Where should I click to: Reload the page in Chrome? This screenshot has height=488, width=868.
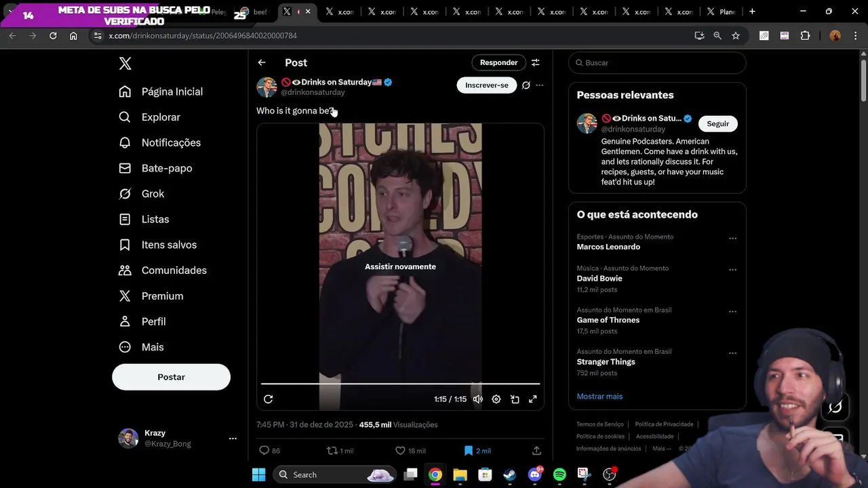click(x=53, y=36)
